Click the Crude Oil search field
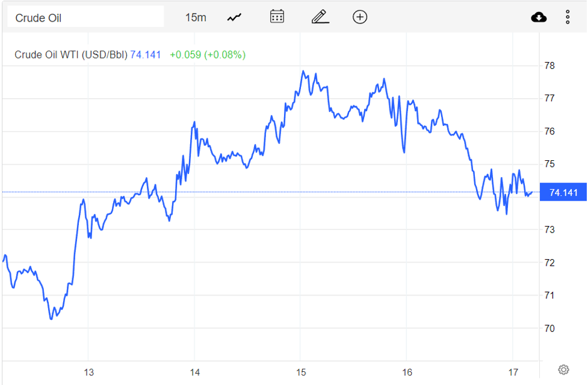588x385 pixels. 85,17
